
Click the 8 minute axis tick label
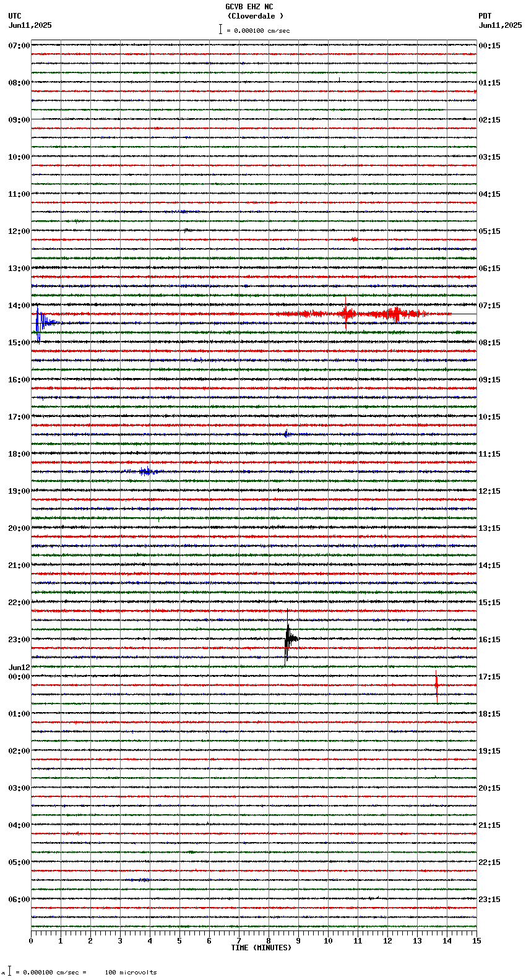269,941
